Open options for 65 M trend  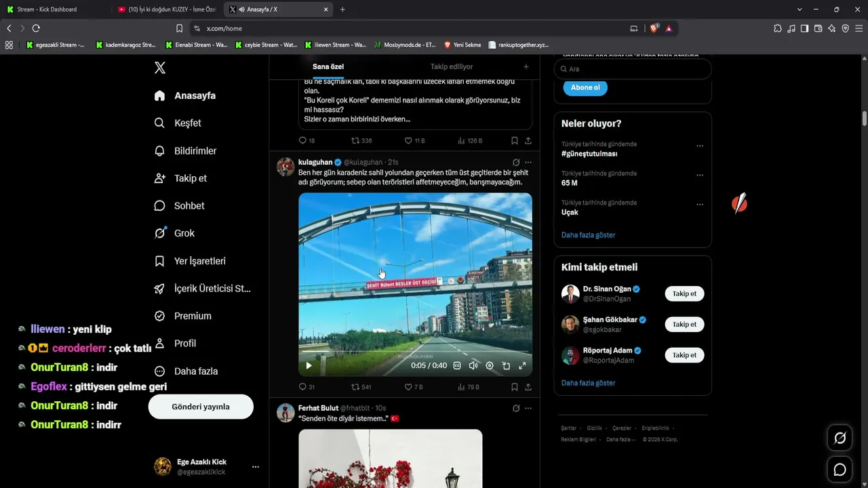click(x=700, y=175)
